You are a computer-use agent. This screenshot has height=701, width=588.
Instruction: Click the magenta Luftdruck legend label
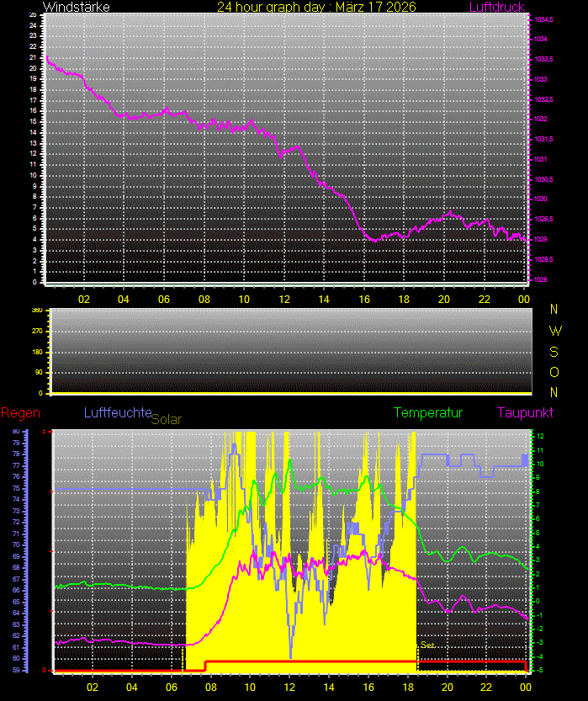(x=496, y=8)
